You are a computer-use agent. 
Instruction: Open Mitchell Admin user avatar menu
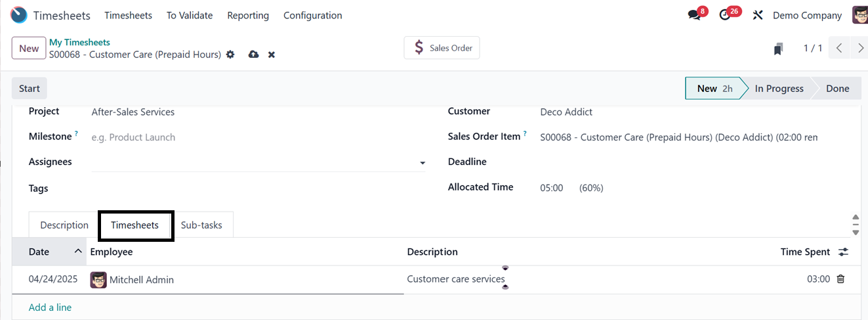click(x=859, y=15)
